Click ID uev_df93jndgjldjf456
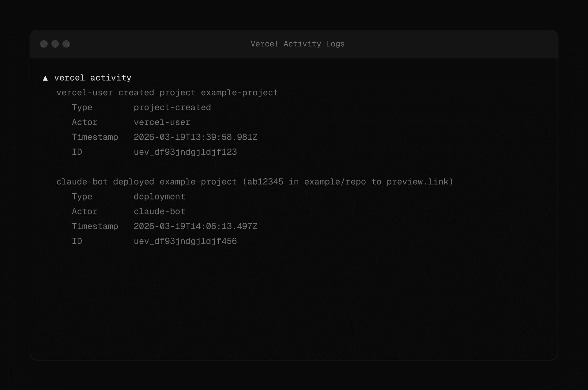588x390 pixels. [x=185, y=241]
